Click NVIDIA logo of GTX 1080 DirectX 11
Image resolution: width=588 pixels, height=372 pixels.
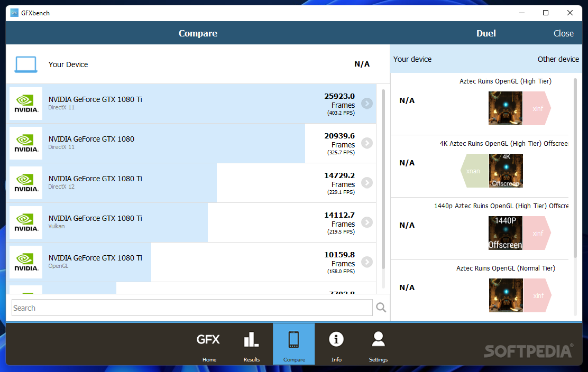pyautogui.click(x=26, y=143)
